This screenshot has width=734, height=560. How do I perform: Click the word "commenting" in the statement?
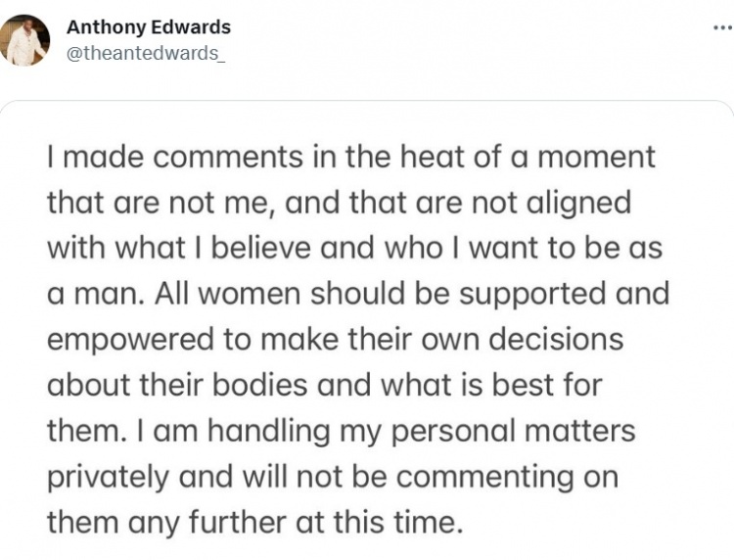pyautogui.click(x=531, y=478)
